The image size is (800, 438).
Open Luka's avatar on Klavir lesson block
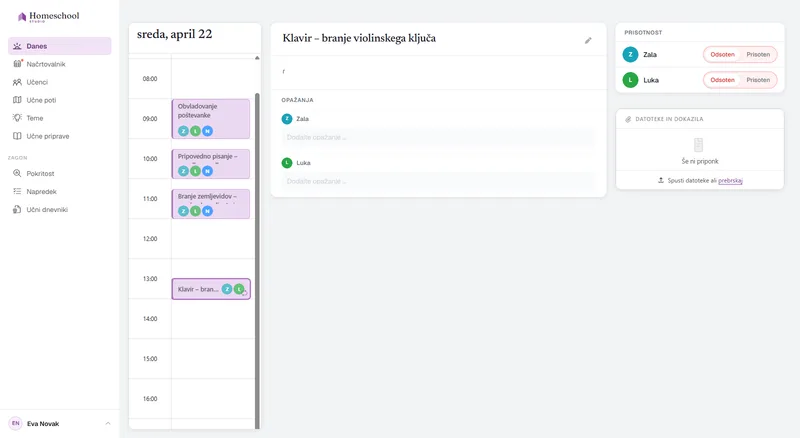[239, 289]
